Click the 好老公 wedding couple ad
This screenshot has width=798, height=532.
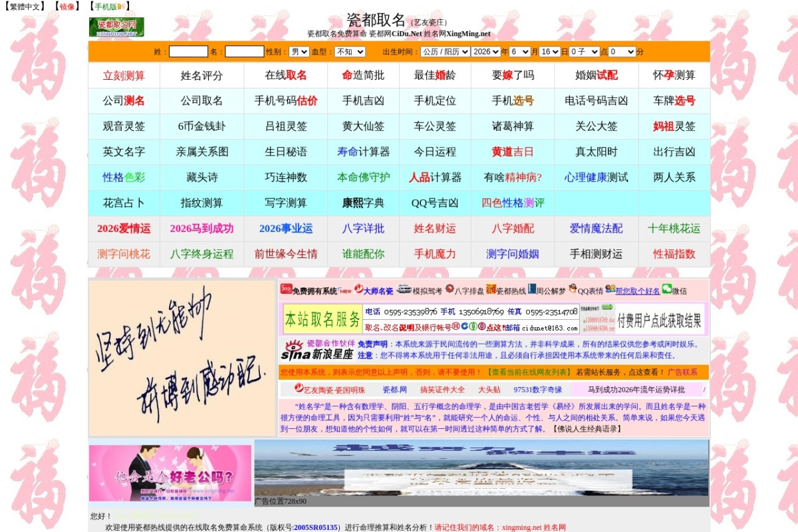pyautogui.click(x=170, y=473)
